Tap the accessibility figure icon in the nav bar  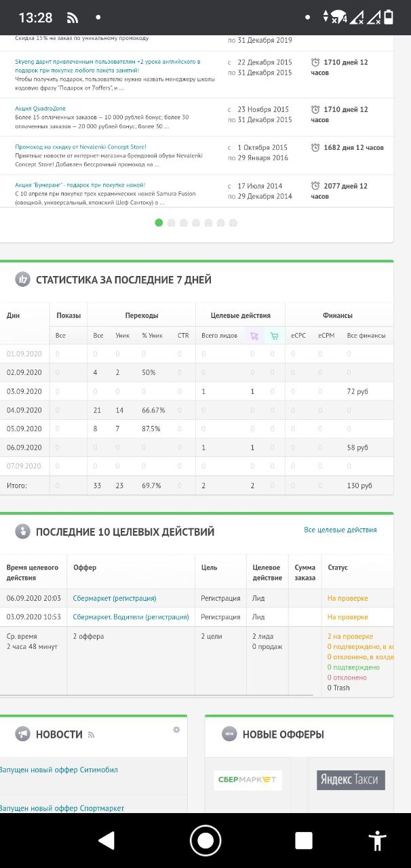377,841
